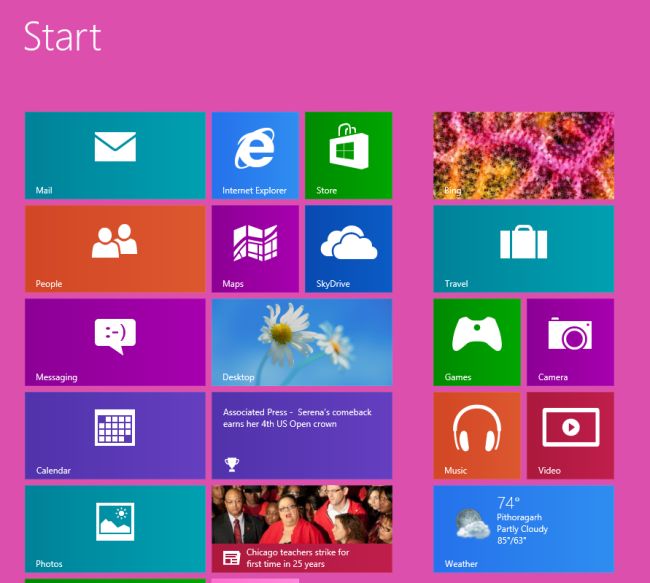The width and height of the screenshot is (650, 583).
Task: Open the Weather tile showing Pithoragarh
Action: pyautogui.click(x=524, y=529)
